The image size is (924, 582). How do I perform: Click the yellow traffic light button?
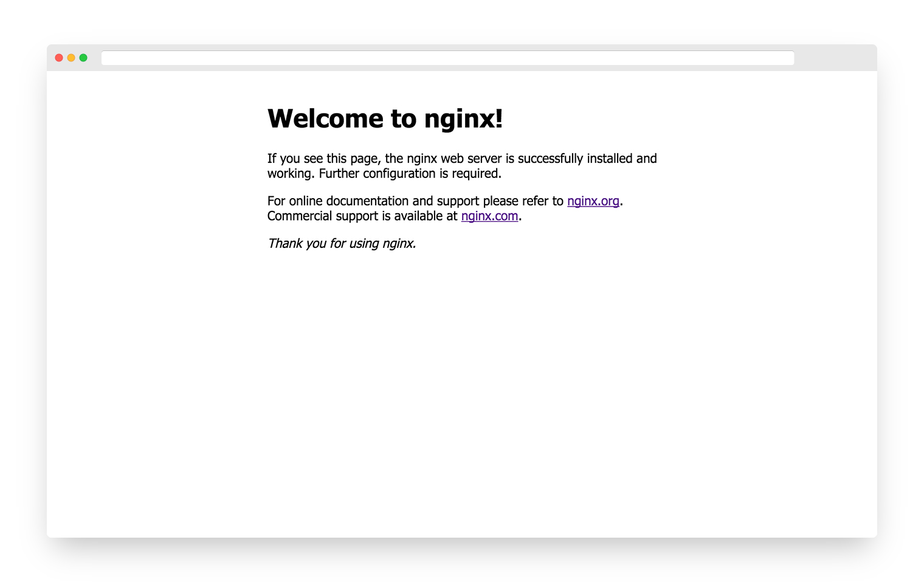(x=71, y=57)
